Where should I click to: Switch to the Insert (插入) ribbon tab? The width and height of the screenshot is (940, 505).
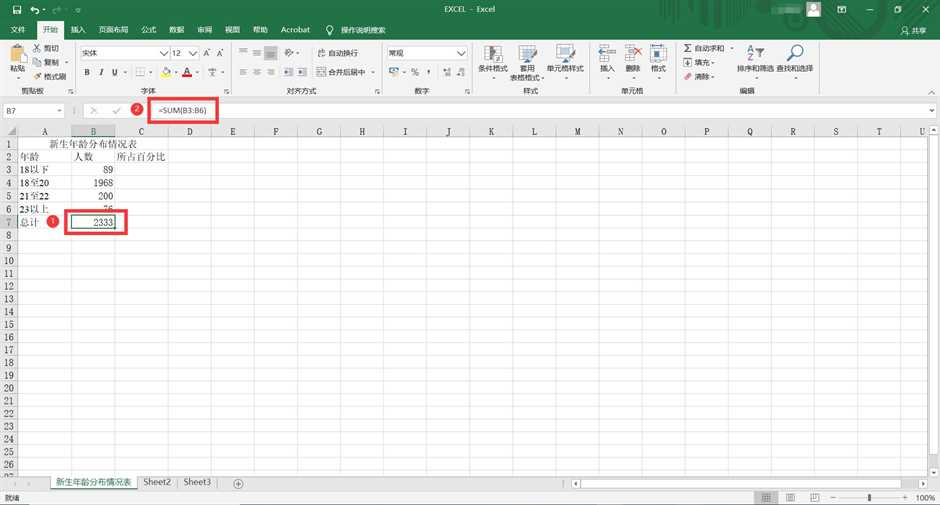(78, 30)
